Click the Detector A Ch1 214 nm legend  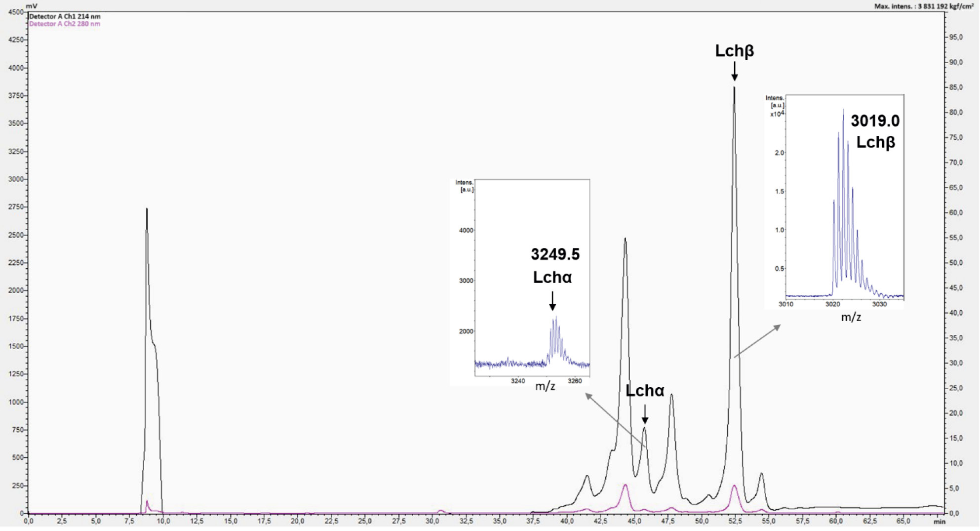[65, 16]
